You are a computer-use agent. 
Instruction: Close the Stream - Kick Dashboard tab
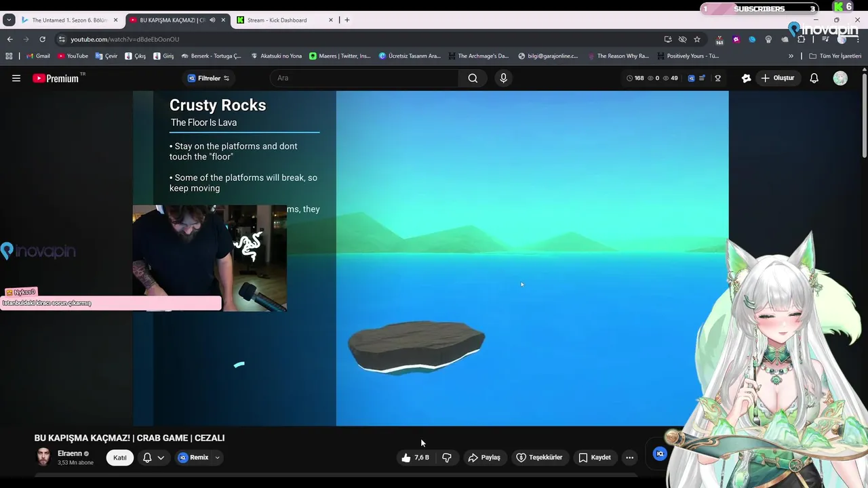coord(331,20)
